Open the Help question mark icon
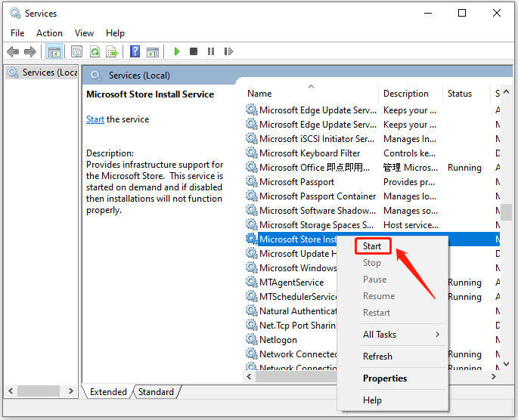This screenshot has height=420, width=518. point(135,51)
